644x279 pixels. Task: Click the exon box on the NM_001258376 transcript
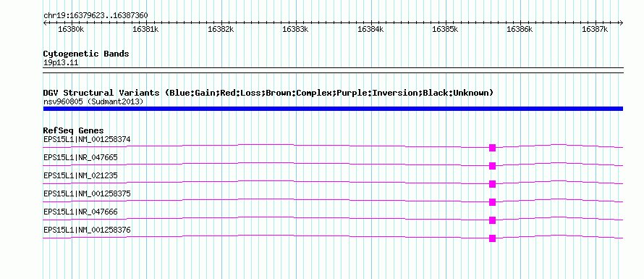tap(493, 238)
